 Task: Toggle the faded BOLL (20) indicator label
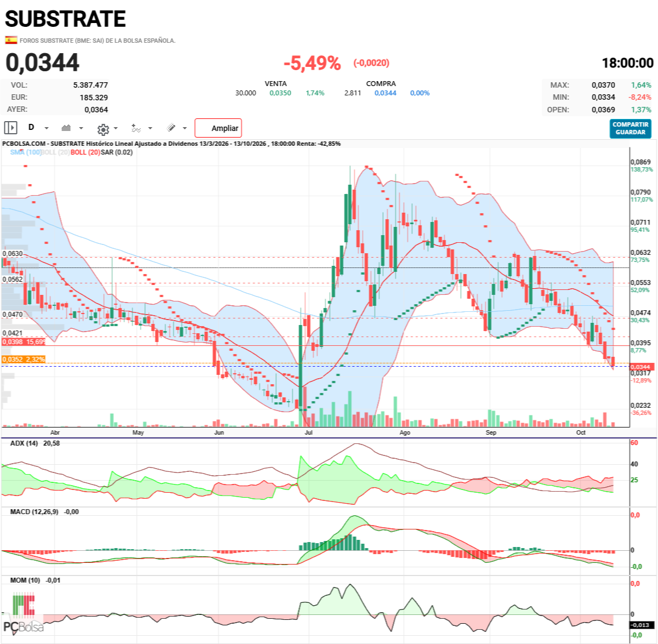point(55,152)
